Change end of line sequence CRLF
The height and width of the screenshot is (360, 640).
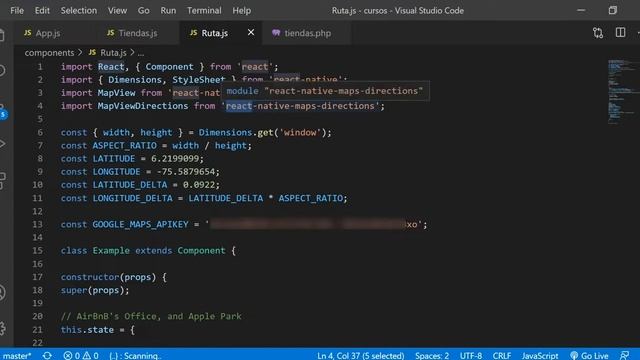point(502,356)
